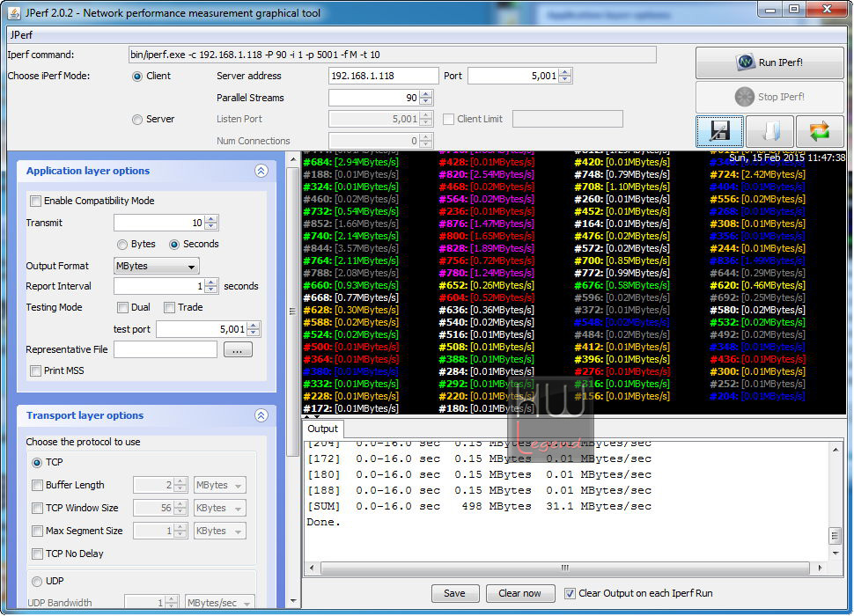Enable the TCP Window Size checkbox
The image size is (854, 616).
point(38,509)
